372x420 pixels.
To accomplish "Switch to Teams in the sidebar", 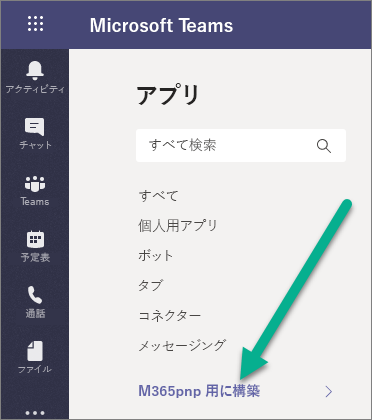I will pyautogui.click(x=35, y=191).
